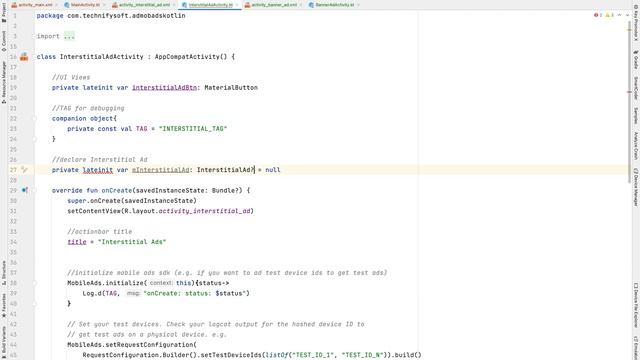
Task: Switch to activity_interstitial_ad.xml tab
Action: (x=144, y=5)
